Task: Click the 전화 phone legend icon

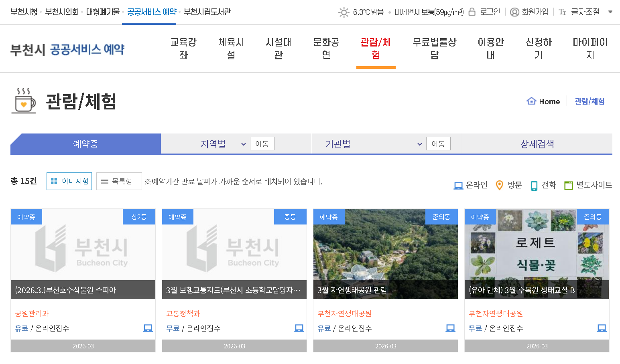Action: coord(533,185)
